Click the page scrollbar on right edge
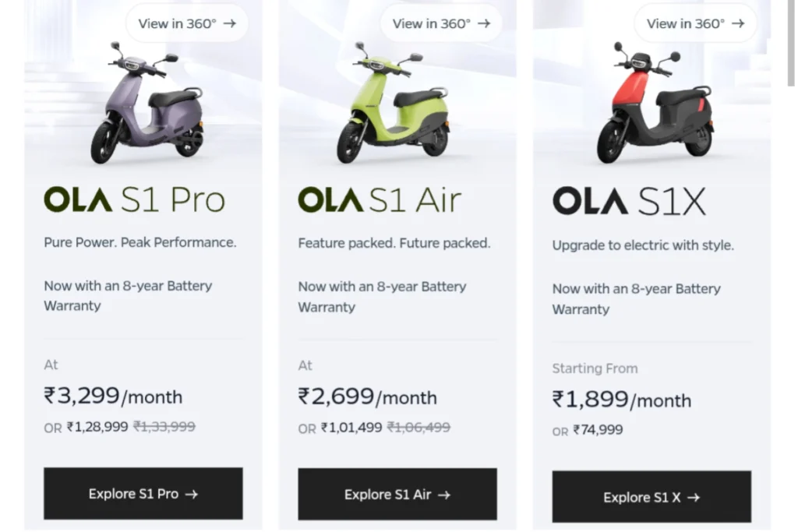Screen dimensions: 798x532 pos(791,44)
